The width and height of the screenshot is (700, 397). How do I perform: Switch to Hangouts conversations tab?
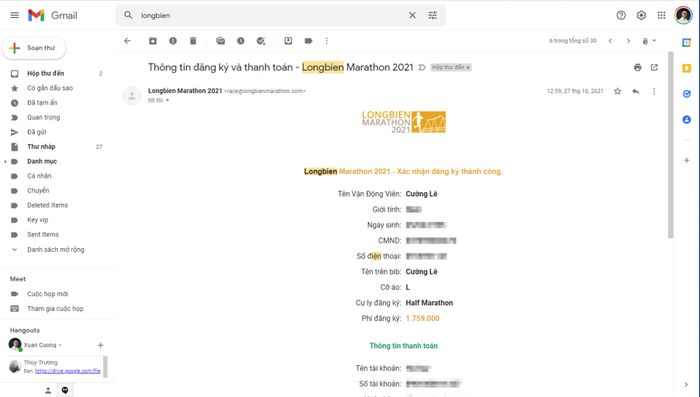tap(65, 390)
